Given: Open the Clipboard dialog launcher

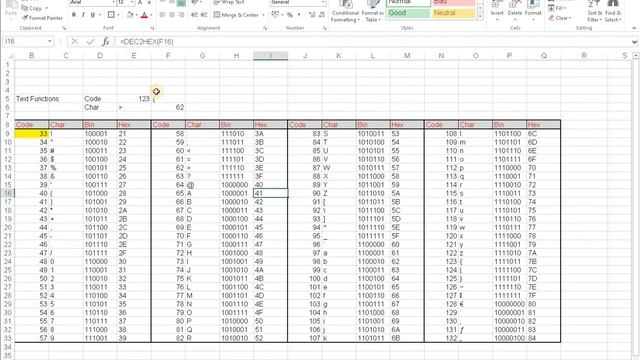Looking at the screenshot, I should [x=64, y=28].
